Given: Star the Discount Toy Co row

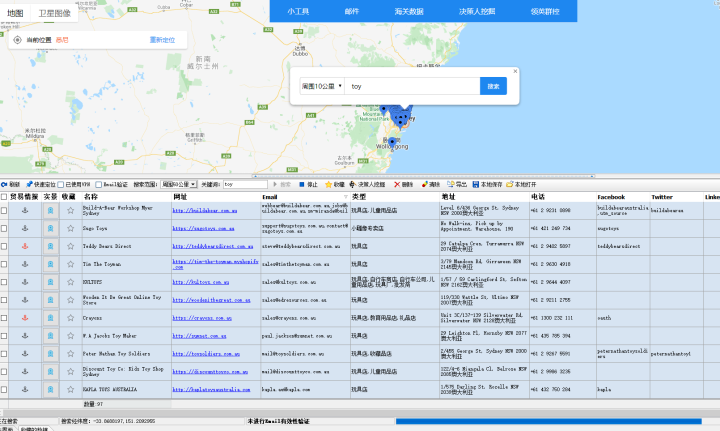Looking at the screenshot, I should 70,371.
